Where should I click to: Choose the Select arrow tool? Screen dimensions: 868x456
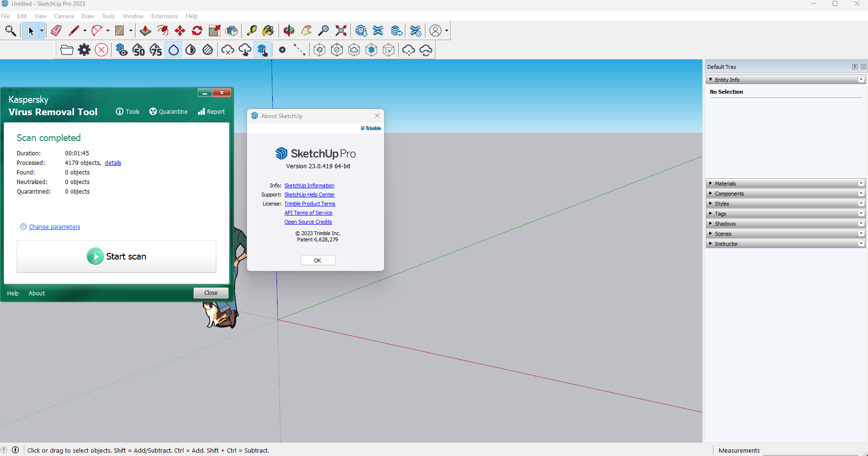(x=31, y=31)
